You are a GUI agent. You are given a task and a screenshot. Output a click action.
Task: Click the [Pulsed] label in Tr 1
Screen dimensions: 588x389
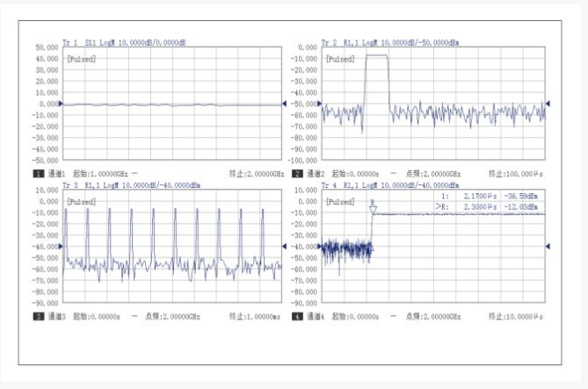click(x=82, y=59)
